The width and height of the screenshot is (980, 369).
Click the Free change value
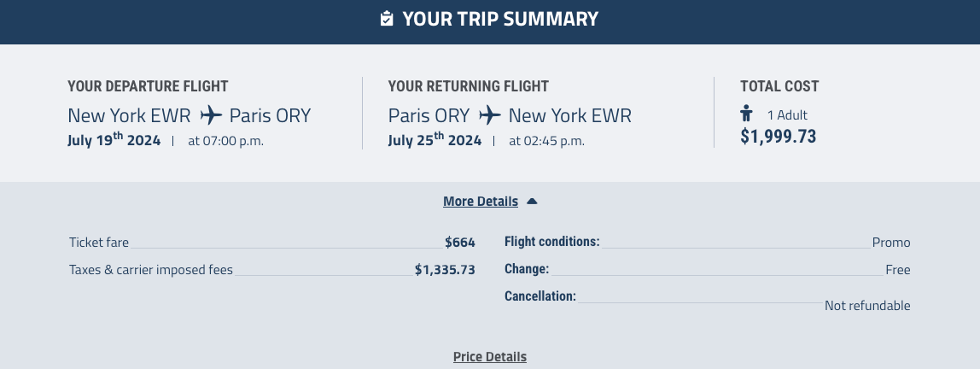(898, 270)
